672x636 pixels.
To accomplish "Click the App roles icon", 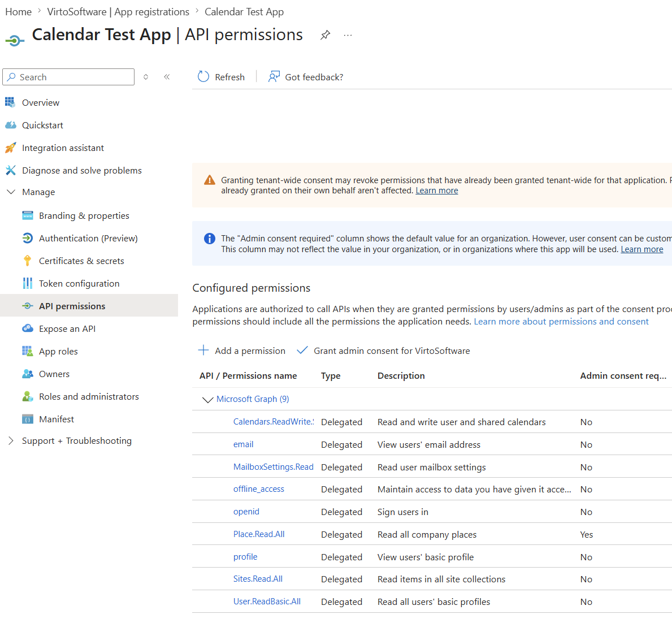I will point(28,352).
